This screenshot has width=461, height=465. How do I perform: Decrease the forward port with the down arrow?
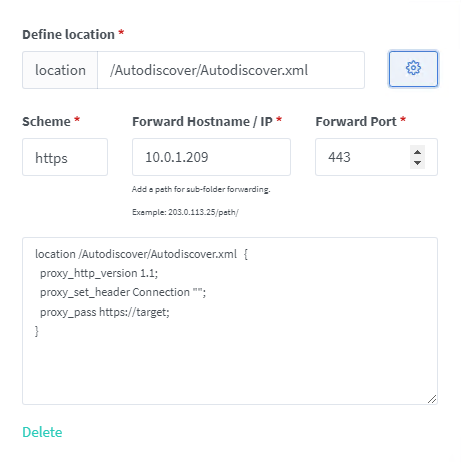click(417, 163)
